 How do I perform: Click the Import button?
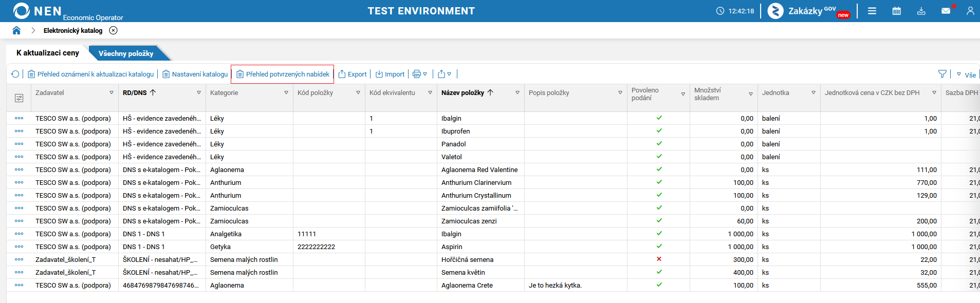tap(390, 74)
